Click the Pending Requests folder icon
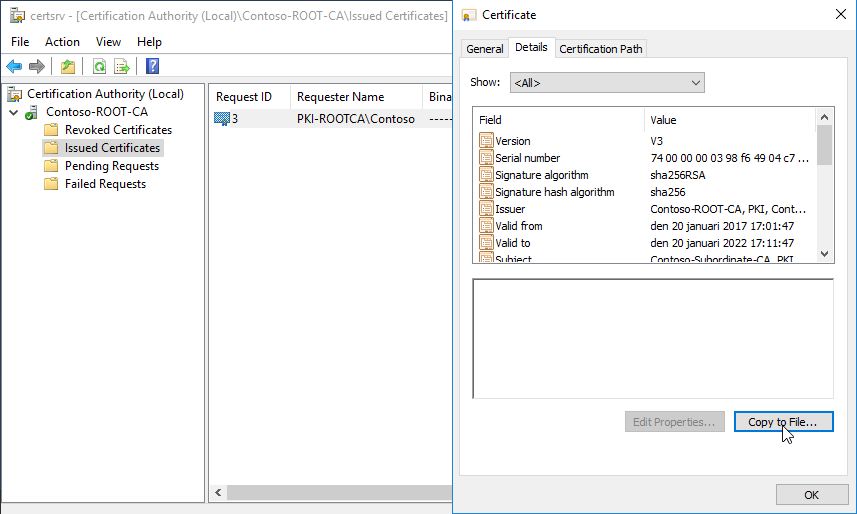This screenshot has height=514, width=857. point(51,166)
